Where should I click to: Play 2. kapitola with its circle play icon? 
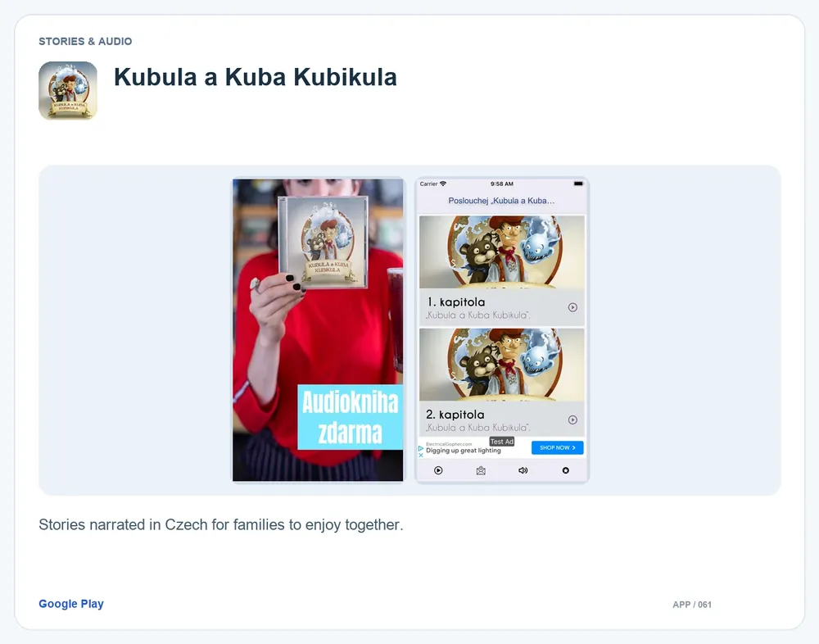pyautogui.click(x=572, y=420)
